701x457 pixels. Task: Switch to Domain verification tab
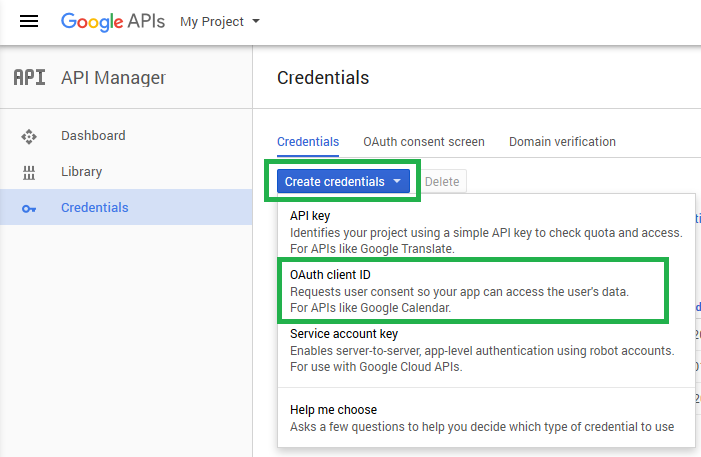[562, 142]
